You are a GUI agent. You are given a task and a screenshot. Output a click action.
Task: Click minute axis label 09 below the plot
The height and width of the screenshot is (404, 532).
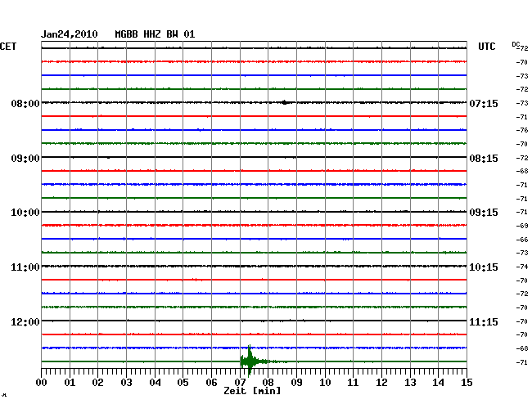296,383
